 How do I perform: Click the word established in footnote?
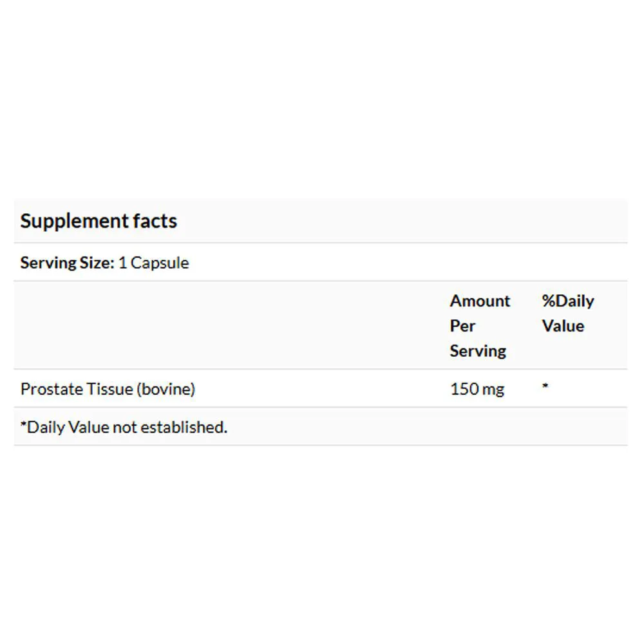(x=184, y=427)
